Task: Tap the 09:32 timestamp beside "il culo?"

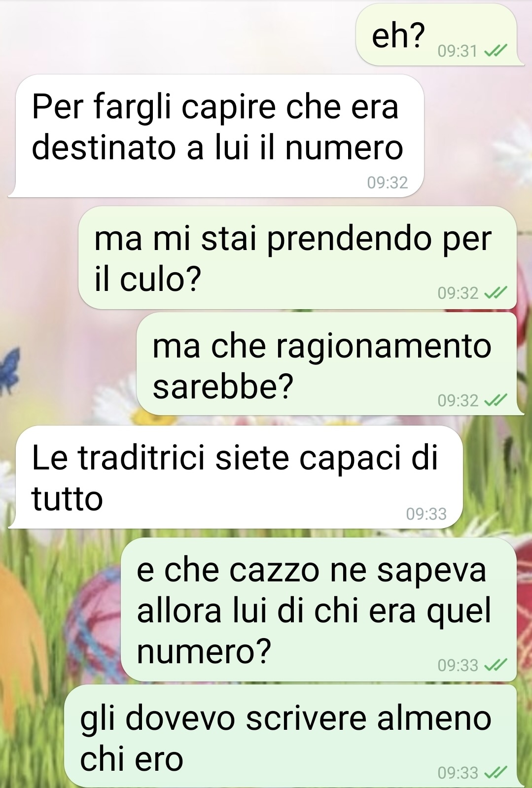Action: point(458,293)
